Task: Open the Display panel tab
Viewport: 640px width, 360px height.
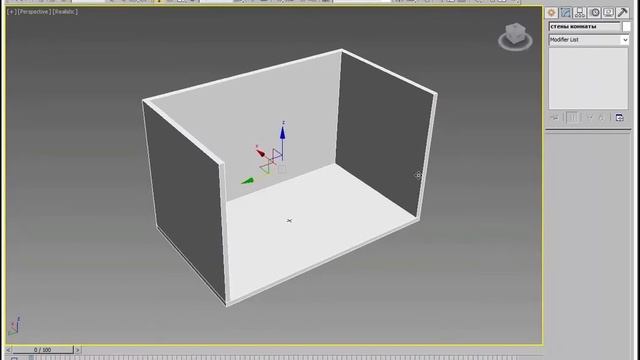Action: [608, 13]
